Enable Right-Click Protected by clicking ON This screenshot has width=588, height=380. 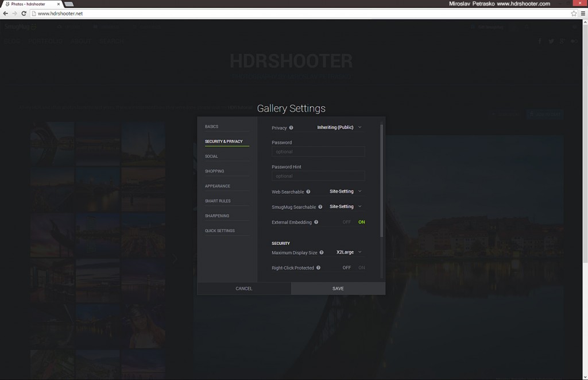tap(362, 268)
